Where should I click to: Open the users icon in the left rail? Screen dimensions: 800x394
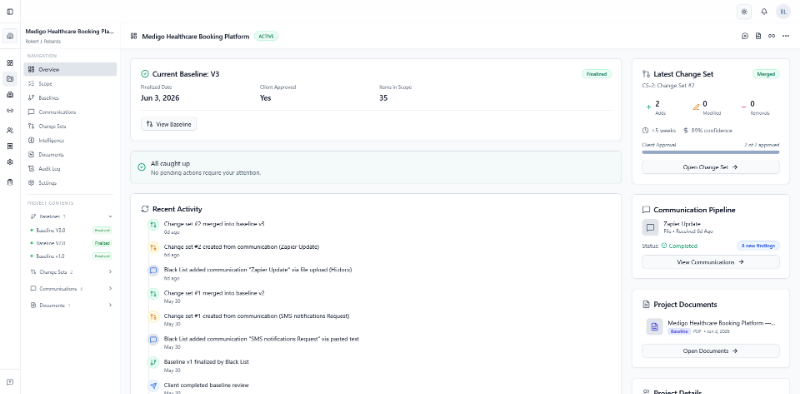(x=10, y=130)
